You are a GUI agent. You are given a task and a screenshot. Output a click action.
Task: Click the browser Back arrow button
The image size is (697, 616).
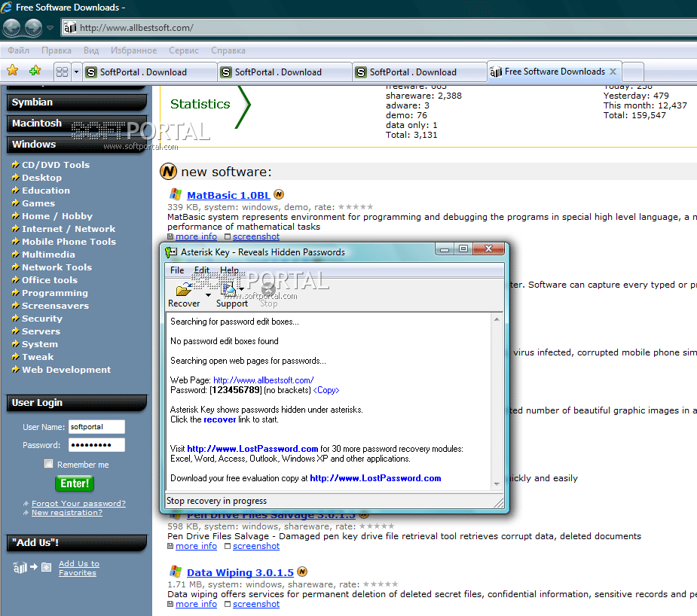(11, 28)
